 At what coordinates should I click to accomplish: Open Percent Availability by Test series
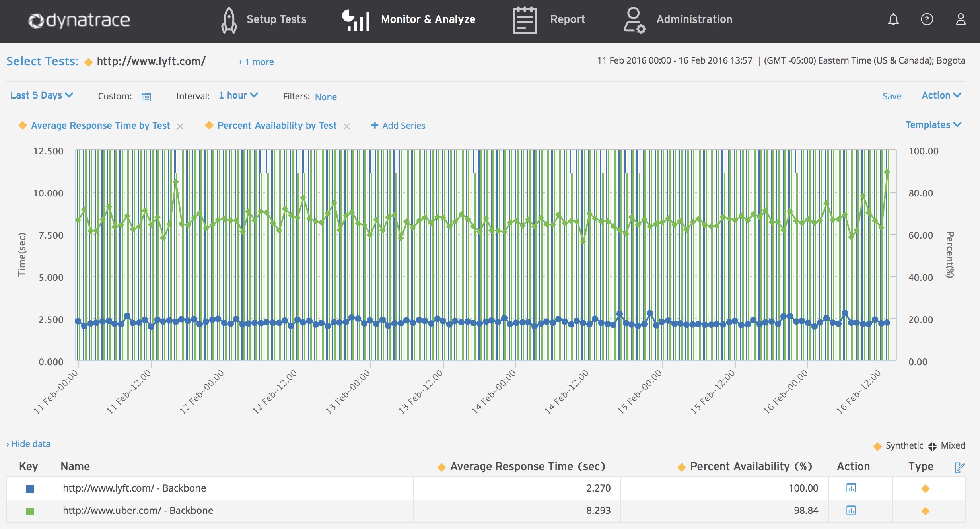pyautogui.click(x=277, y=126)
